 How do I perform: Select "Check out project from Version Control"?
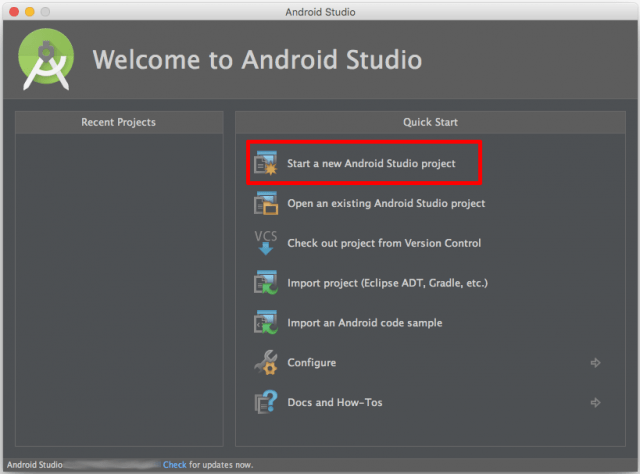[x=384, y=243]
